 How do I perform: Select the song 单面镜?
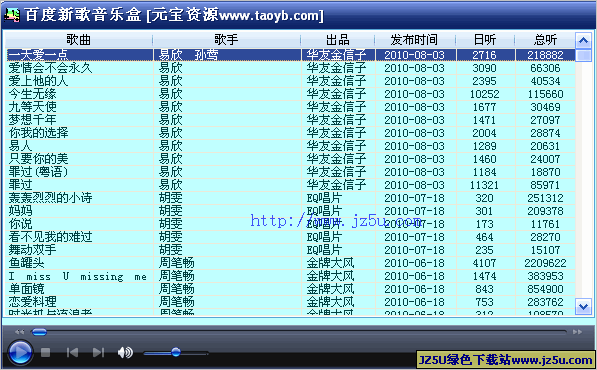tap(26, 289)
